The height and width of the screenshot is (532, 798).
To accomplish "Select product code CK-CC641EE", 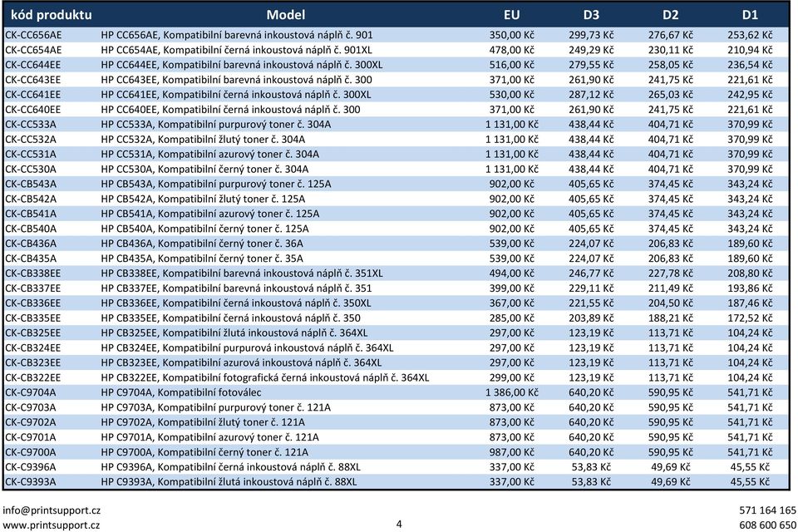I will (x=32, y=95).
